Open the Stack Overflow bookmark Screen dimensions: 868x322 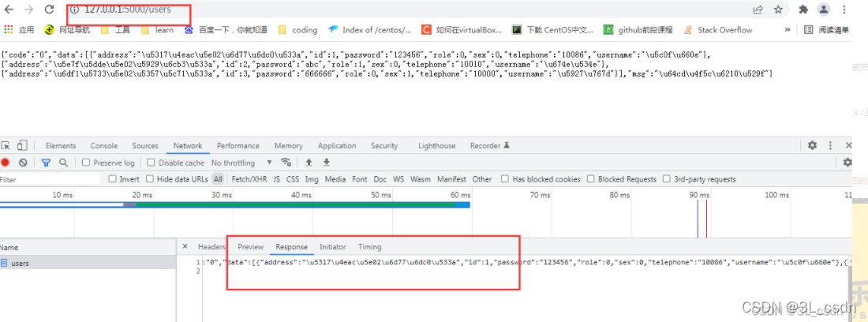coord(718,30)
